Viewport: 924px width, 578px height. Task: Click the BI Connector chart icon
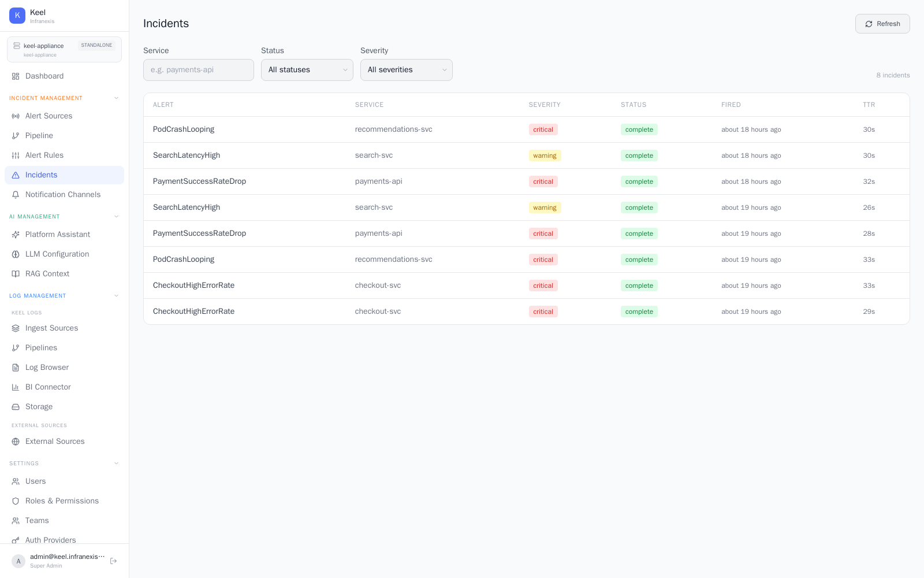pos(16,387)
